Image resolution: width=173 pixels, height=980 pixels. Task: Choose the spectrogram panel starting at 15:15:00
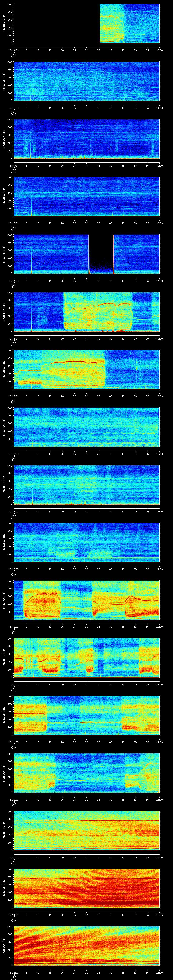pos(87,369)
